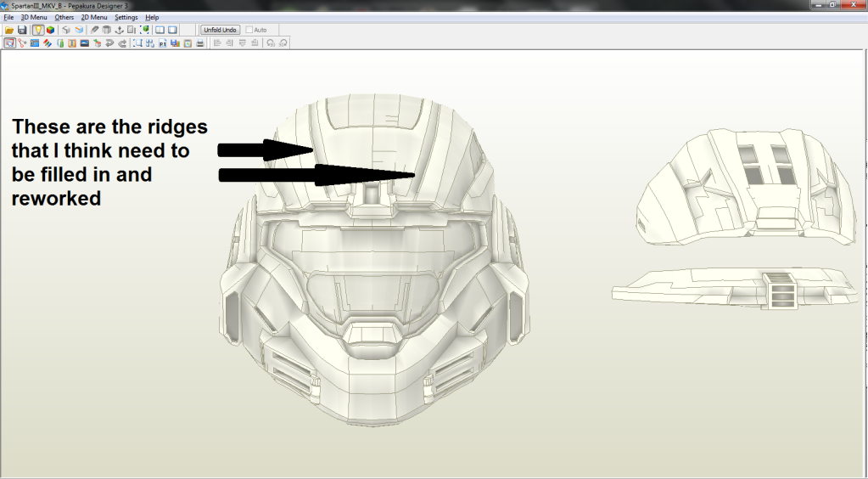The image size is (868, 479).
Task: Click the align bottom icon
Action: point(255,43)
